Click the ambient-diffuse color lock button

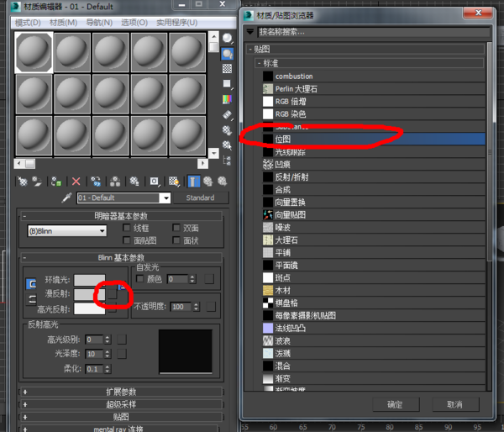(x=31, y=284)
